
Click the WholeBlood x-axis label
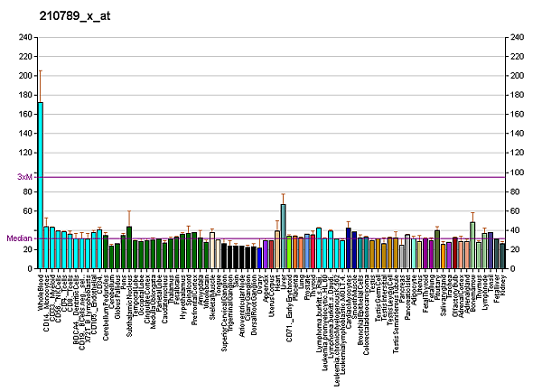pyautogui.click(x=41, y=293)
